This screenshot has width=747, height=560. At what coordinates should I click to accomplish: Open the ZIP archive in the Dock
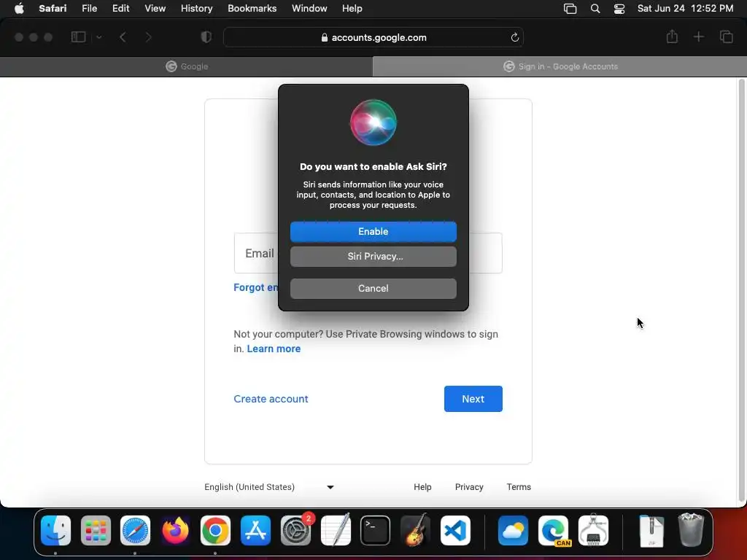651,530
